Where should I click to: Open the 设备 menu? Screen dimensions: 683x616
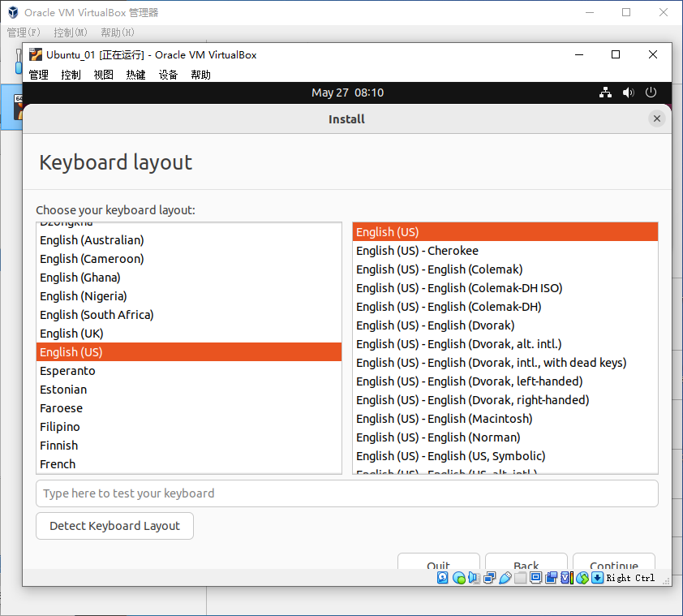(x=168, y=75)
